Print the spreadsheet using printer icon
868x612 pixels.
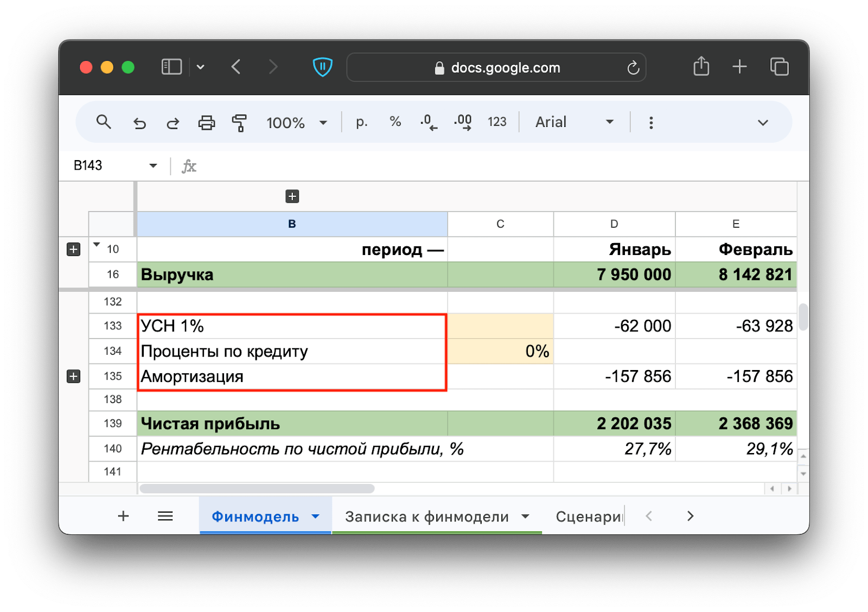coord(206,123)
